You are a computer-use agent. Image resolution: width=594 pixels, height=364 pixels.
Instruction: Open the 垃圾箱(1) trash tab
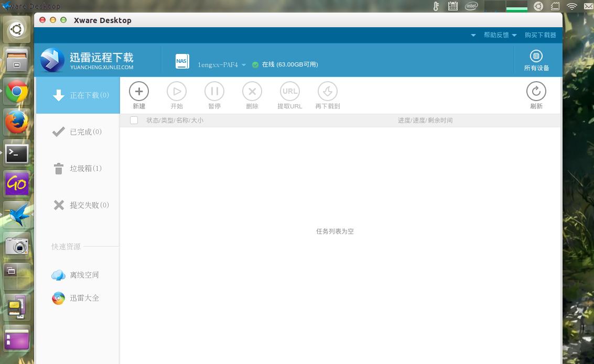pos(78,168)
